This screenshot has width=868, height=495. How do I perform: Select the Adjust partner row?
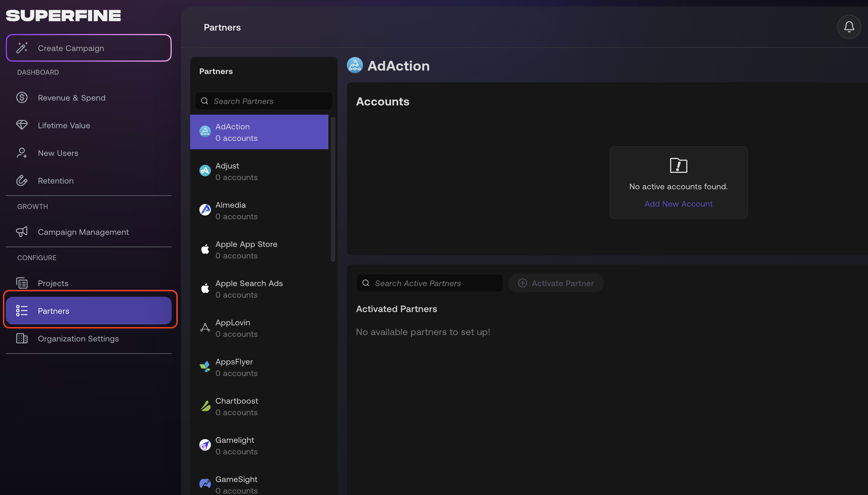(259, 171)
